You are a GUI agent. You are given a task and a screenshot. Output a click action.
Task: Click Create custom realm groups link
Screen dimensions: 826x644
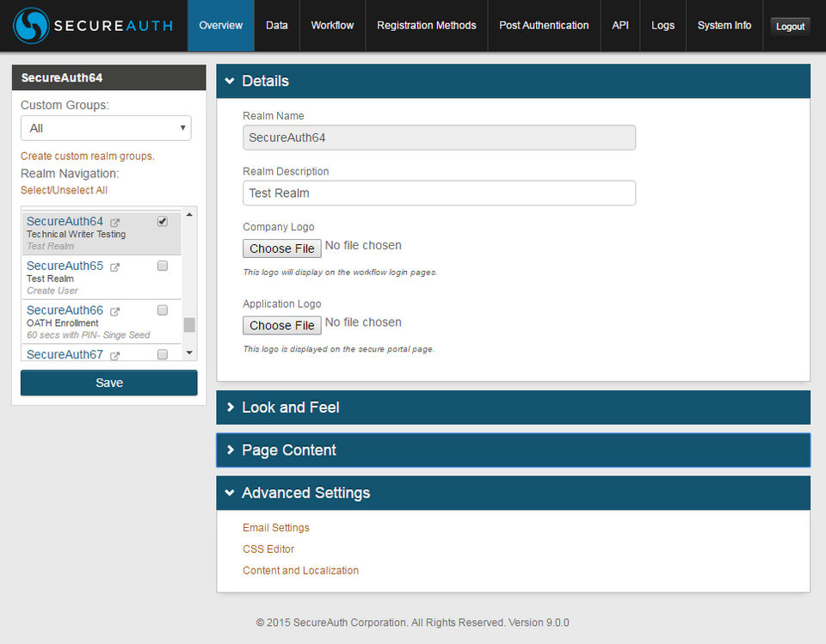(x=88, y=156)
